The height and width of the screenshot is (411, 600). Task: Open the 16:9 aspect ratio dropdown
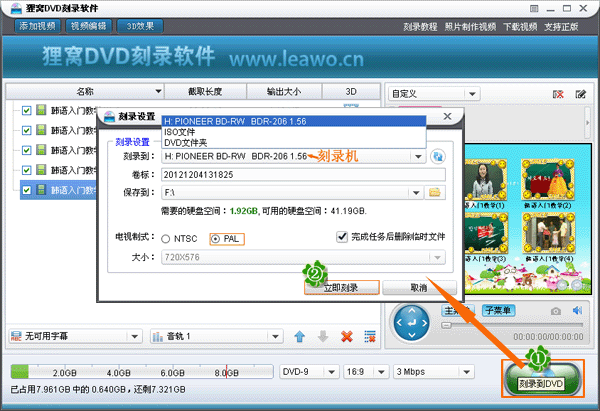[381, 372]
